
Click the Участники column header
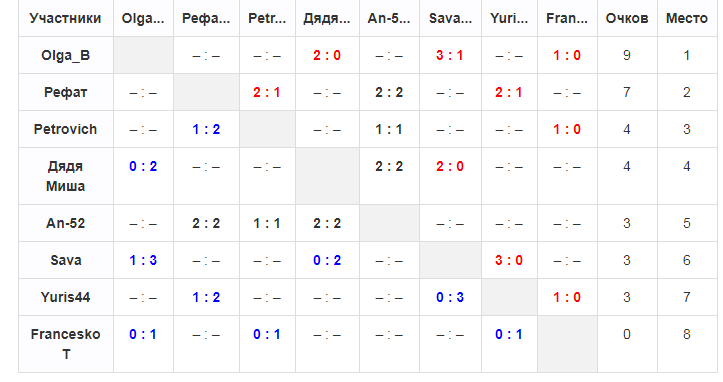point(65,18)
